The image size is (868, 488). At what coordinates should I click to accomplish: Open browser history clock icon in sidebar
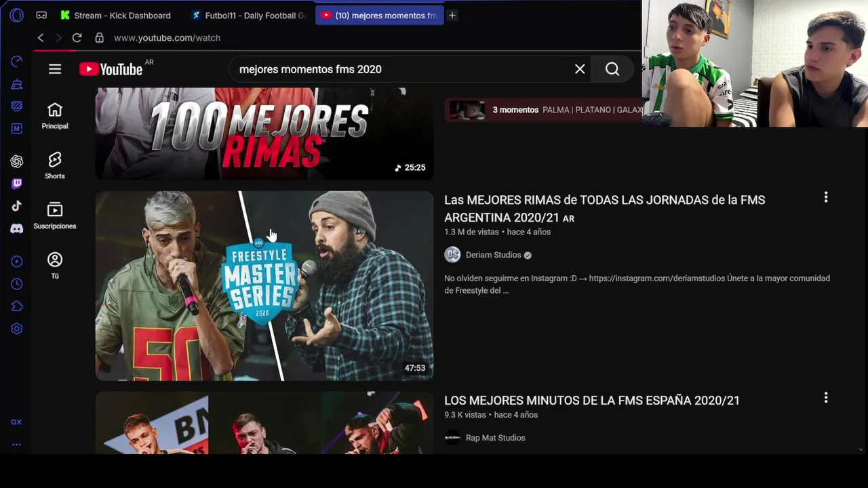click(x=17, y=284)
